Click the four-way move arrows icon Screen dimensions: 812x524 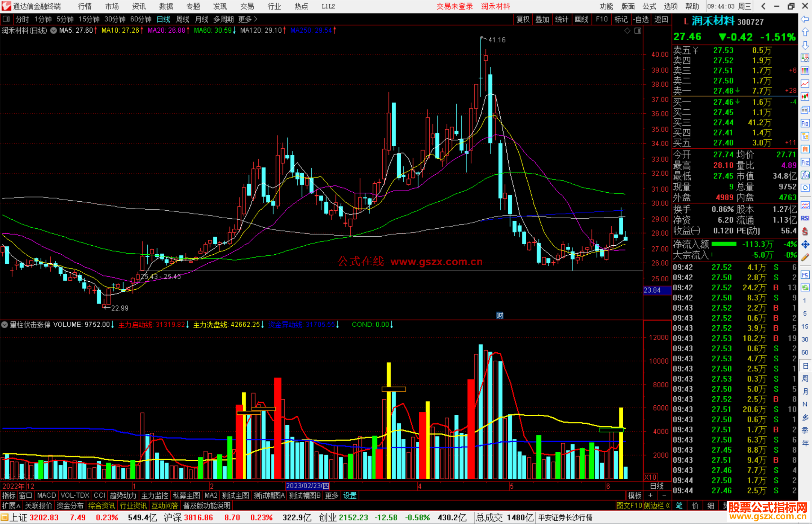[x=805, y=245]
